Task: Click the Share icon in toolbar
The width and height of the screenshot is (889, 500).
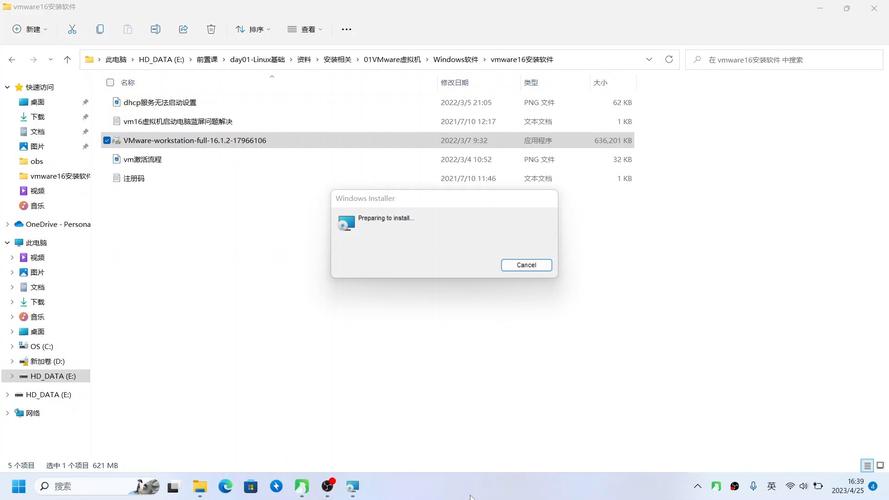Action: 183,29
